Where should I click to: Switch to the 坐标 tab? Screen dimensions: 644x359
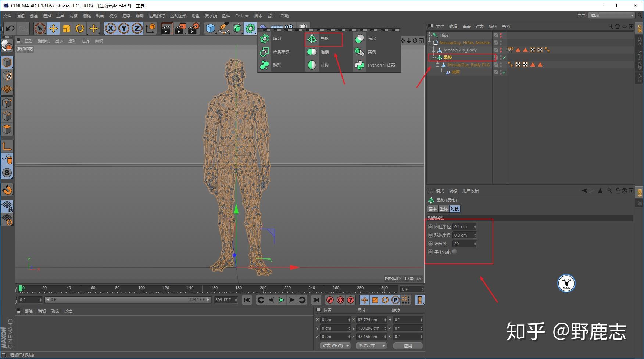point(444,209)
